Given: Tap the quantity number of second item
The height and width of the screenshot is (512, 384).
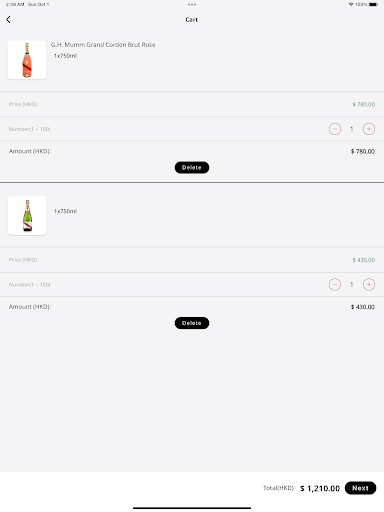Looking at the screenshot, I should coord(351,284).
